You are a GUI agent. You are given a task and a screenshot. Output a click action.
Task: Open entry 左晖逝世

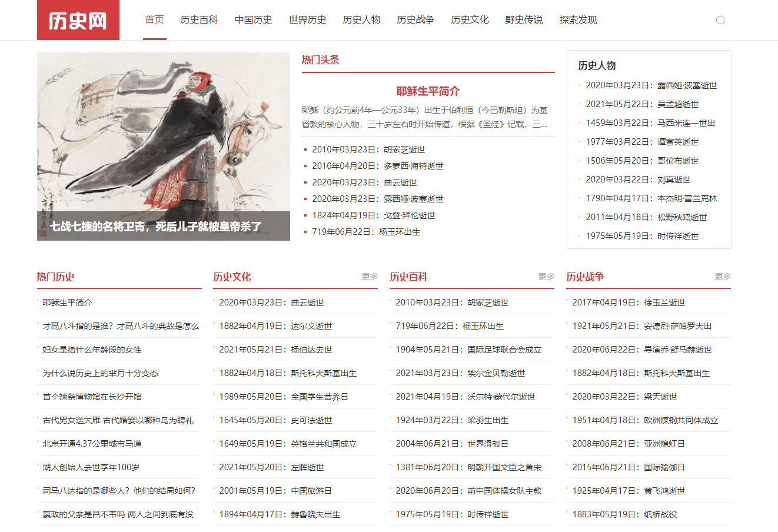[x=271, y=467]
